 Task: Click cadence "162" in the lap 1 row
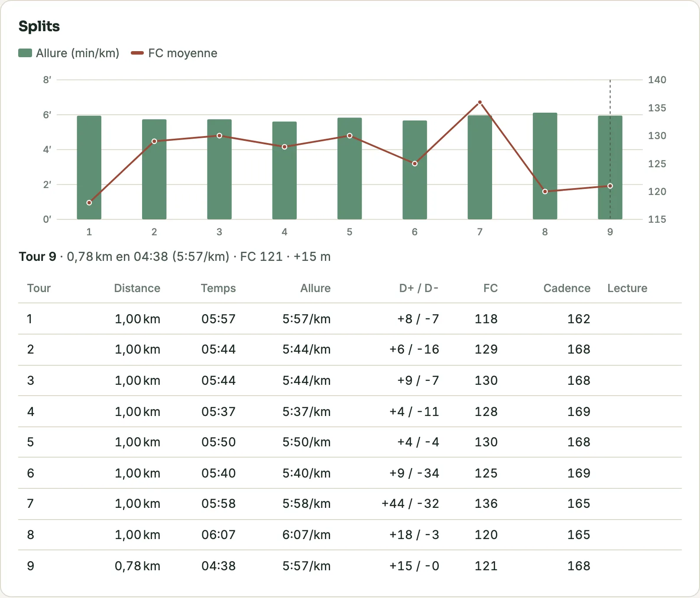pyautogui.click(x=579, y=319)
